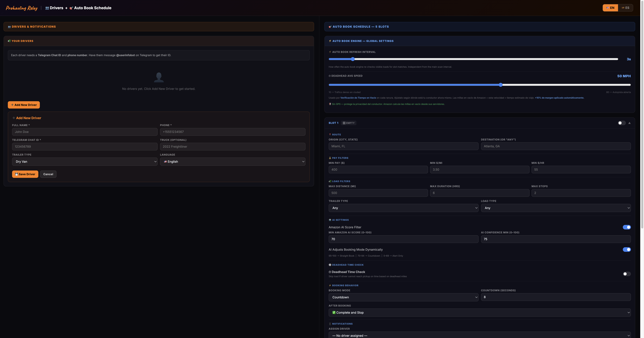Viewport: 644px width, 338px height.
Task: Click the Origin city state field
Action: click(403, 146)
